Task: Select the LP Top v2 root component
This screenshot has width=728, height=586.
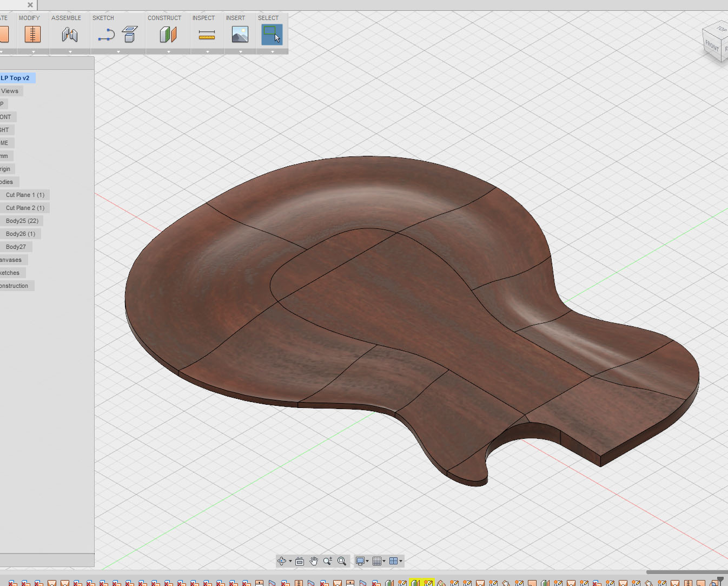Action: tap(17, 78)
